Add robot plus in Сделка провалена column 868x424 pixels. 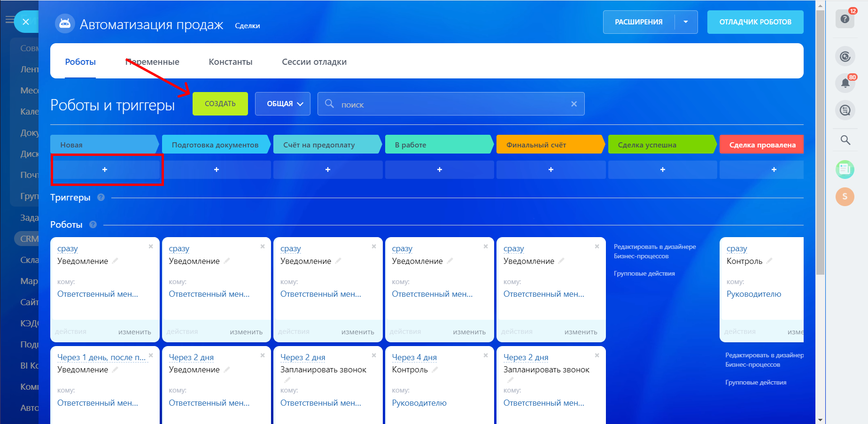point(762,170)
